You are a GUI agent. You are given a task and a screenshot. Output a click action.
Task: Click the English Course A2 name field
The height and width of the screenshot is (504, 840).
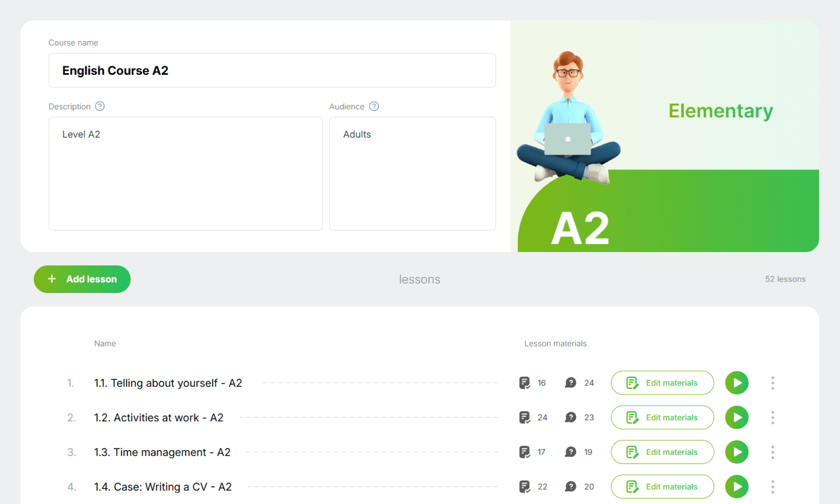272,70
